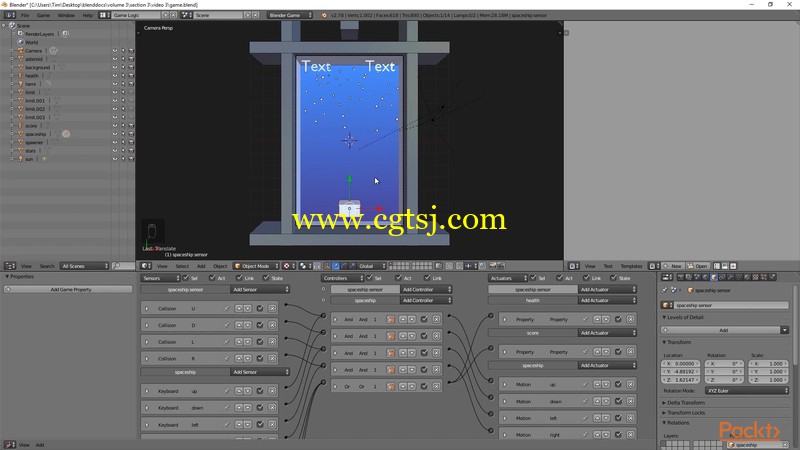This screenshot has height=450, width=800.
Task: Expand the Motion right actuator details
Action: [505, 435]
